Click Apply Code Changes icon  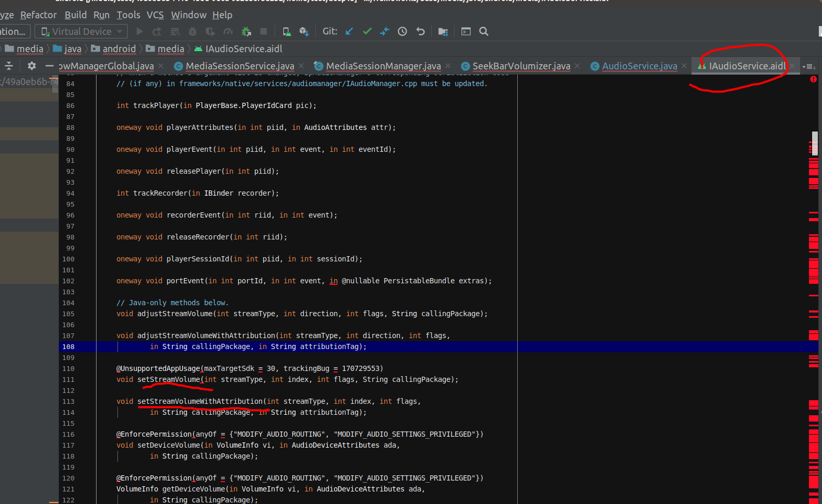[175, 31]
